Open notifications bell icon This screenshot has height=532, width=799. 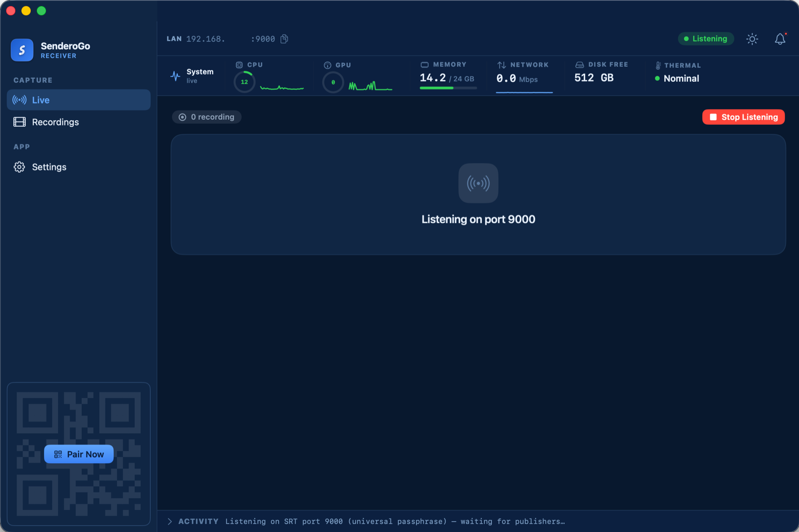click(x=780, y=39)
